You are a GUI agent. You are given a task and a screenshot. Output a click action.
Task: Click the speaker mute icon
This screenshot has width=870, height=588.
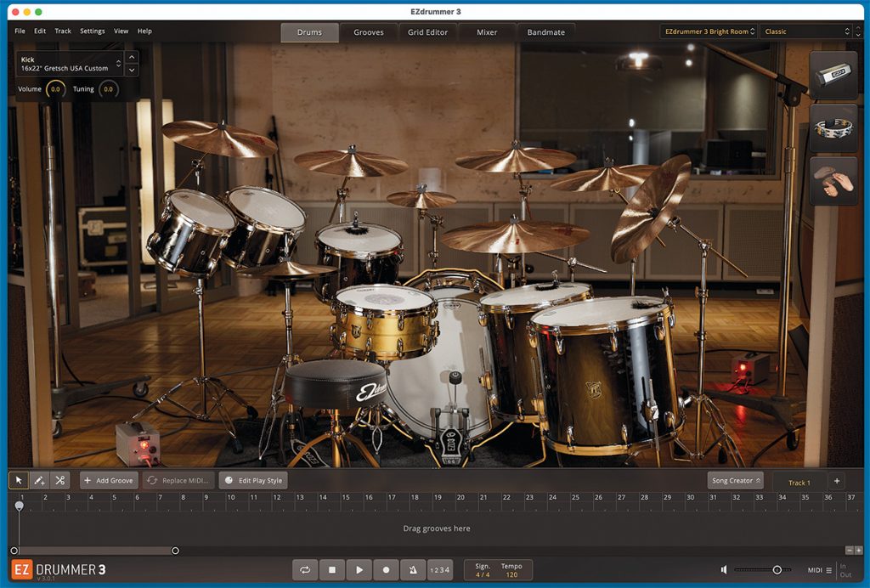(724, 569)
